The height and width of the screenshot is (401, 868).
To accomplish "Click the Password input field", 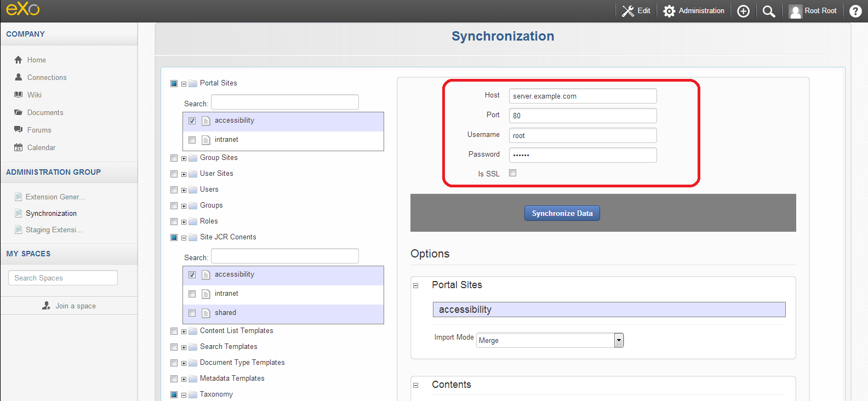I will (583, 155).
